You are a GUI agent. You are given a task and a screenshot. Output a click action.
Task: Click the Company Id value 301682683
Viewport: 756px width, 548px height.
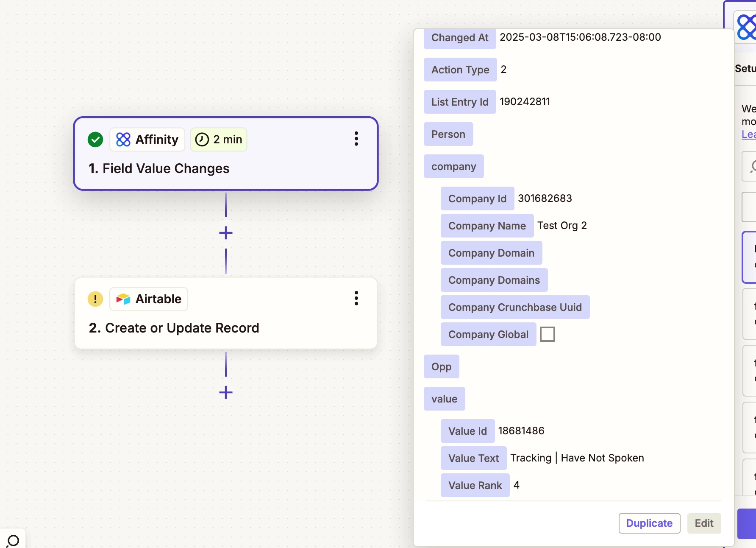click(545, 198)
